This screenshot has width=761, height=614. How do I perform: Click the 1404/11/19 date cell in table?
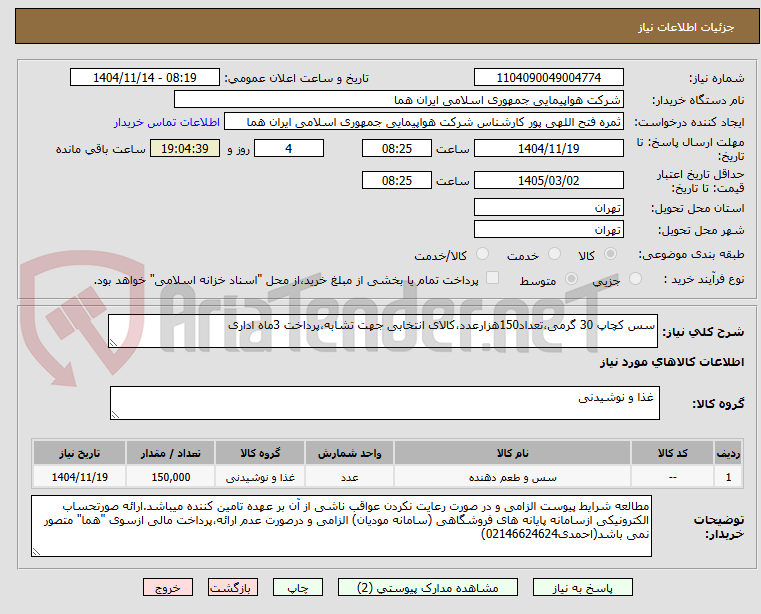80,478
